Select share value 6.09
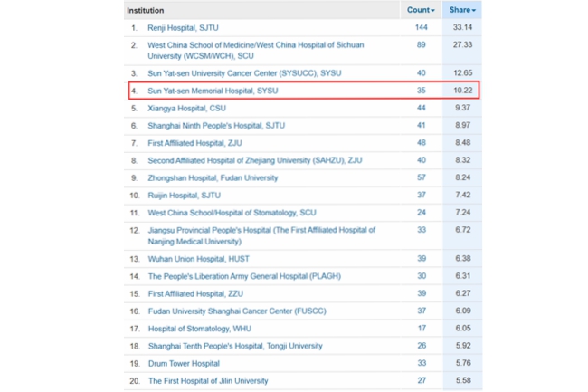The height and width of the screenshot is (392, 588). 463,311
